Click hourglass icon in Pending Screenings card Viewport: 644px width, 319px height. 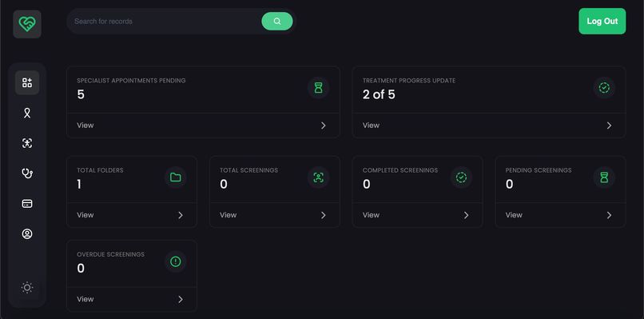[x=604, y=177]
